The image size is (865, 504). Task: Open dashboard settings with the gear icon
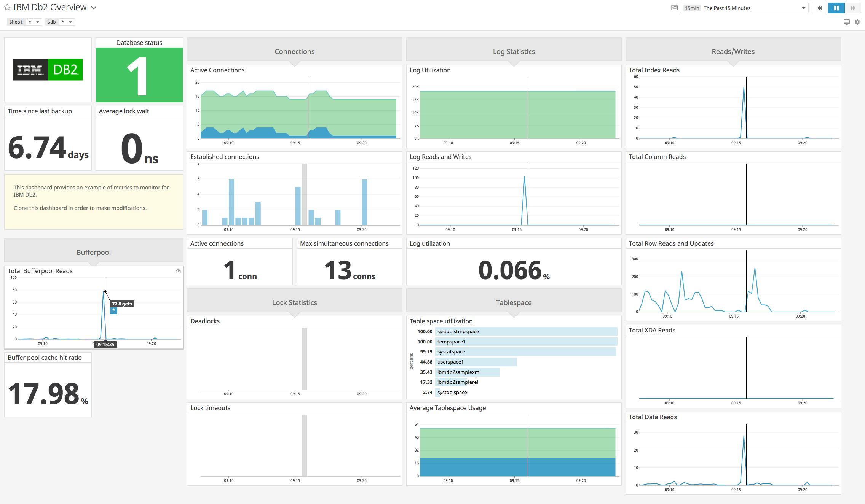click(858, 22)
